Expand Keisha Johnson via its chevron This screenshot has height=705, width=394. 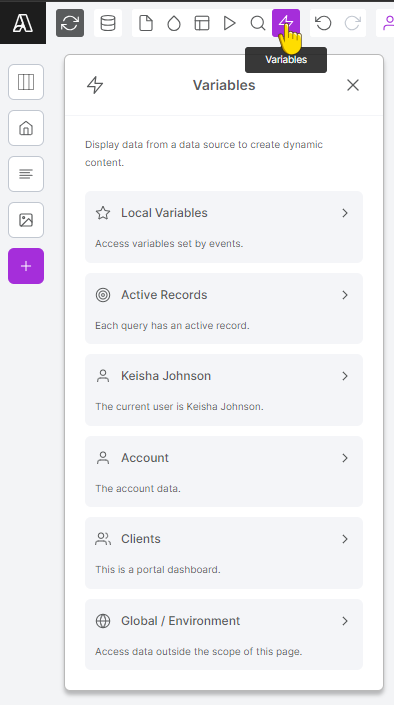(x=345, y=376)
